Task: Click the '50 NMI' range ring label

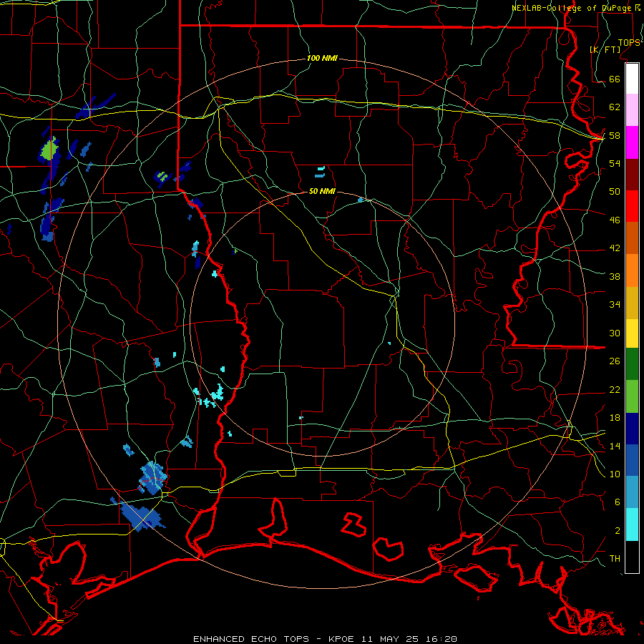Action: point(322,191)
